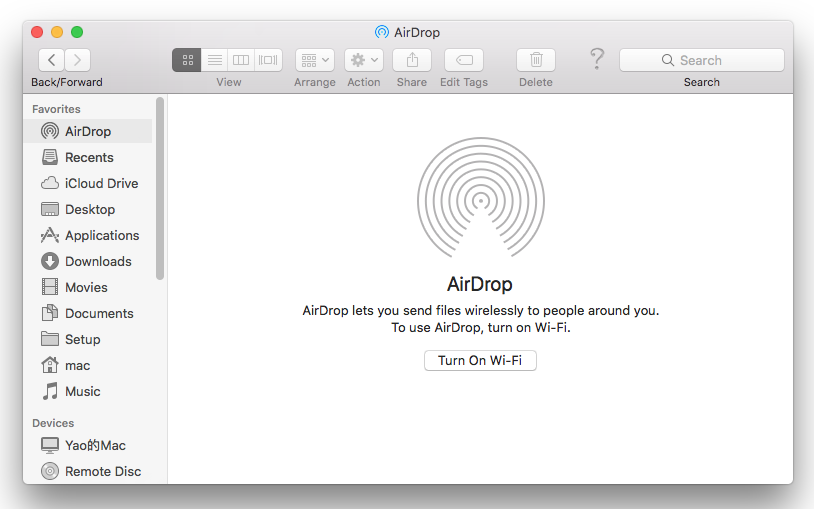This screenshot has height=509, width=814.
Task: Open the Downloads folder in sidebar
Action: pos(88,261)
